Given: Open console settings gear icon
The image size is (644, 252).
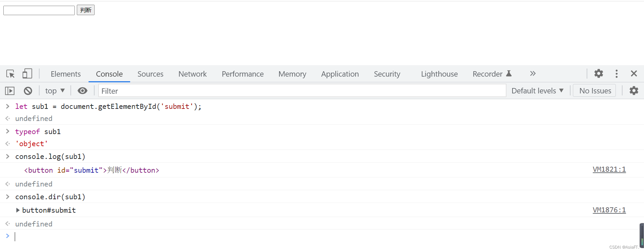Looking at the screenshot, I should pos(634,91).
